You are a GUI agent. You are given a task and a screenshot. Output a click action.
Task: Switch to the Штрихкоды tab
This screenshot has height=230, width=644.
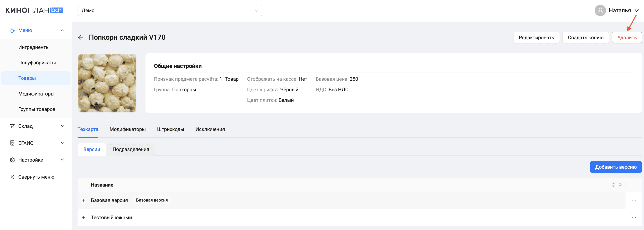(171, 129)
